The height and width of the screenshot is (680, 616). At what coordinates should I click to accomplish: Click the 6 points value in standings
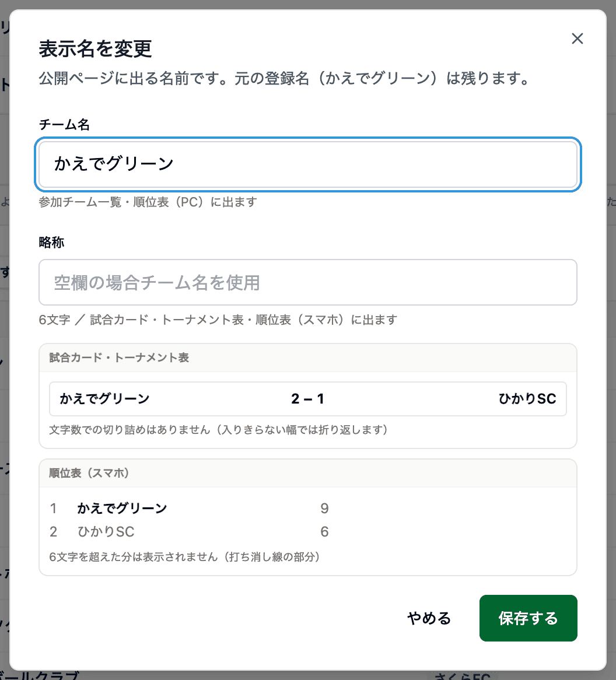click(x=324, y=531)
